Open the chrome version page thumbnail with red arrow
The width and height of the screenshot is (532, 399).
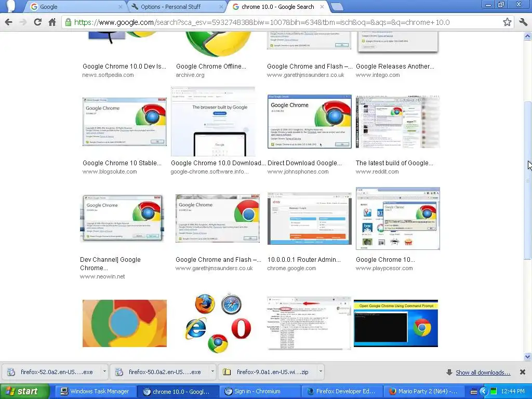310,323
